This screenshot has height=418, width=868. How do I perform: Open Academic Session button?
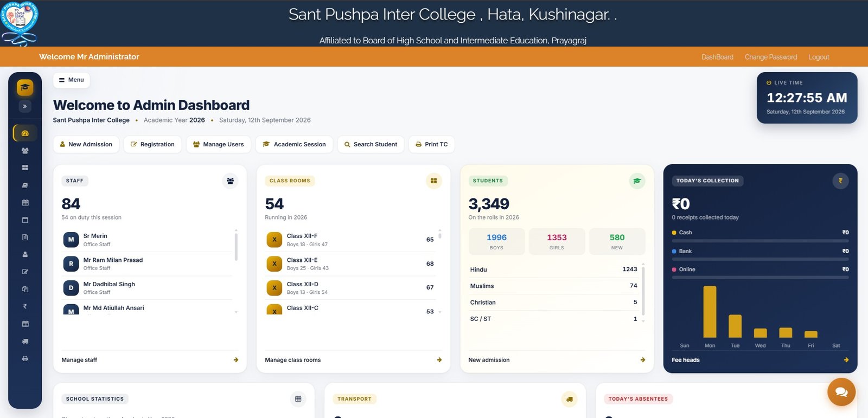[294, 144]
